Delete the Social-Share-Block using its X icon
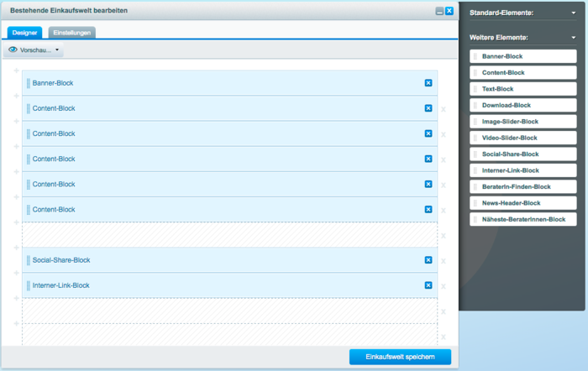The height and width of the screenshot is (371, 588). tap(428, 260)
